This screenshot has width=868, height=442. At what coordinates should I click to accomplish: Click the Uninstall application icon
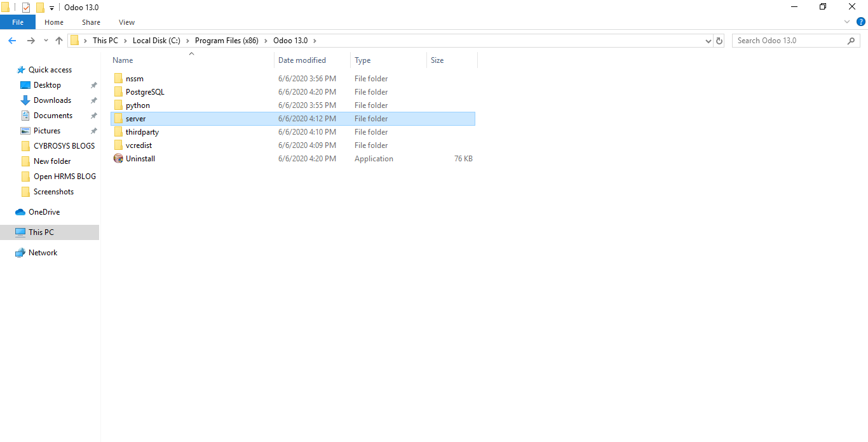[x=118, y=159]
